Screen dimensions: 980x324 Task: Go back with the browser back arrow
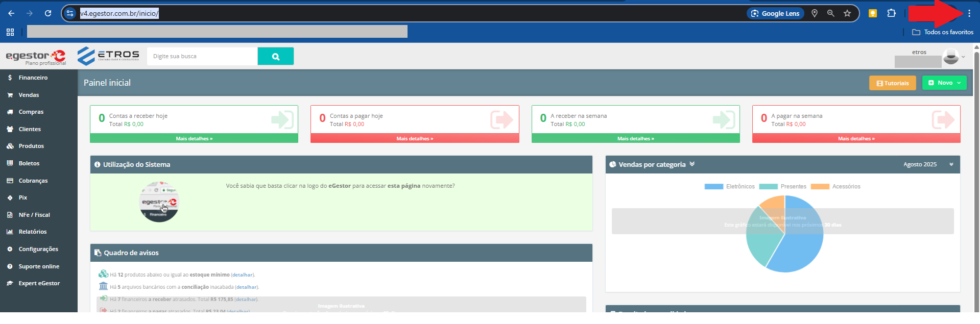(11, 13)
